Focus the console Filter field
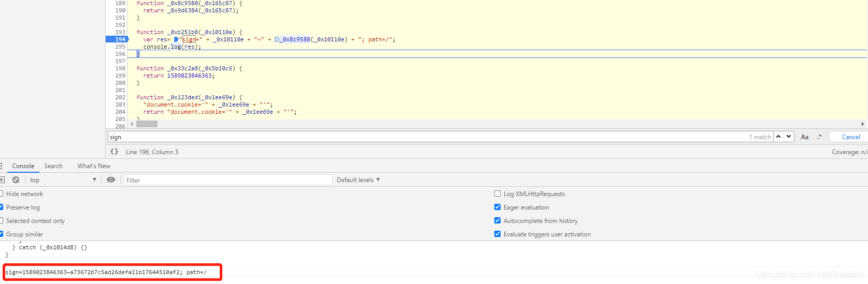 (x=228, y=180)
